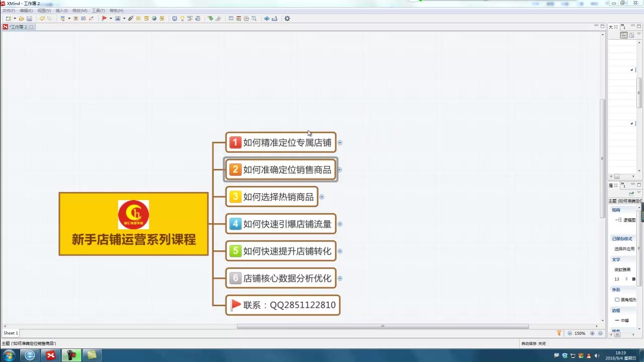Screen dimensions: 644x362
Task: Expand the subtopics of 如何精准定位专属店铺
Action: pos(340,143)
